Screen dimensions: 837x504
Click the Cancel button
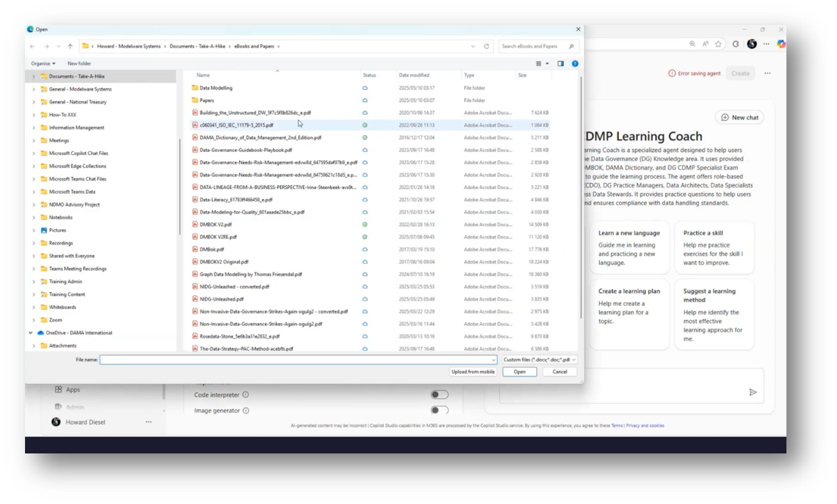pyautogui.click(x=560, y=372)
